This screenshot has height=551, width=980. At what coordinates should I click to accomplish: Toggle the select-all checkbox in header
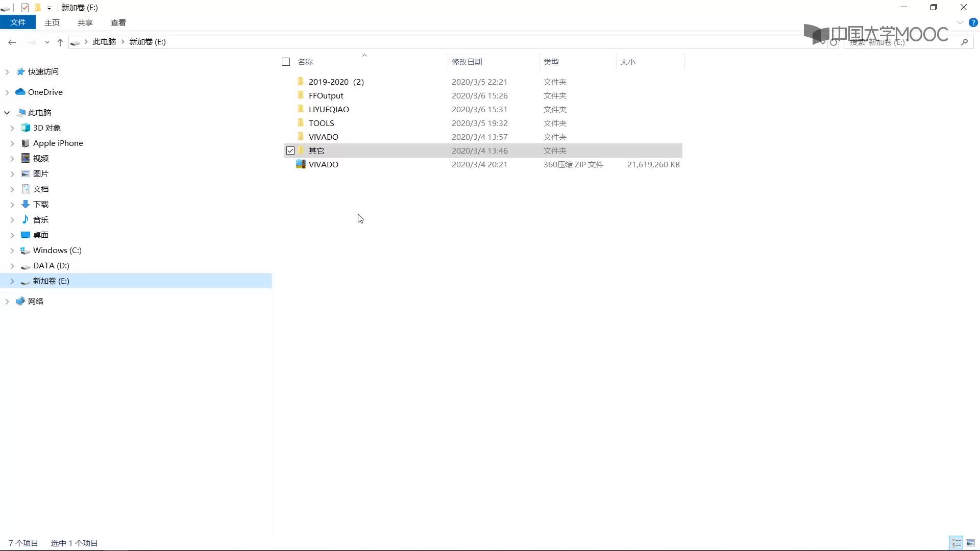[286, 62]
